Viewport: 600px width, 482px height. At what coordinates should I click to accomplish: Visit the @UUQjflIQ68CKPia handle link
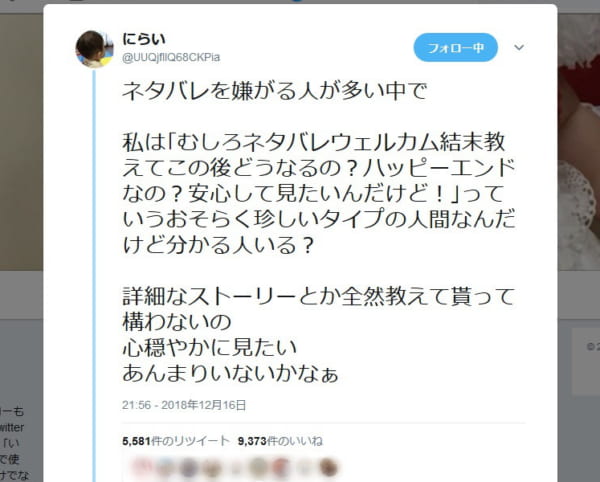pyautogui.click(x=171, y=57)
